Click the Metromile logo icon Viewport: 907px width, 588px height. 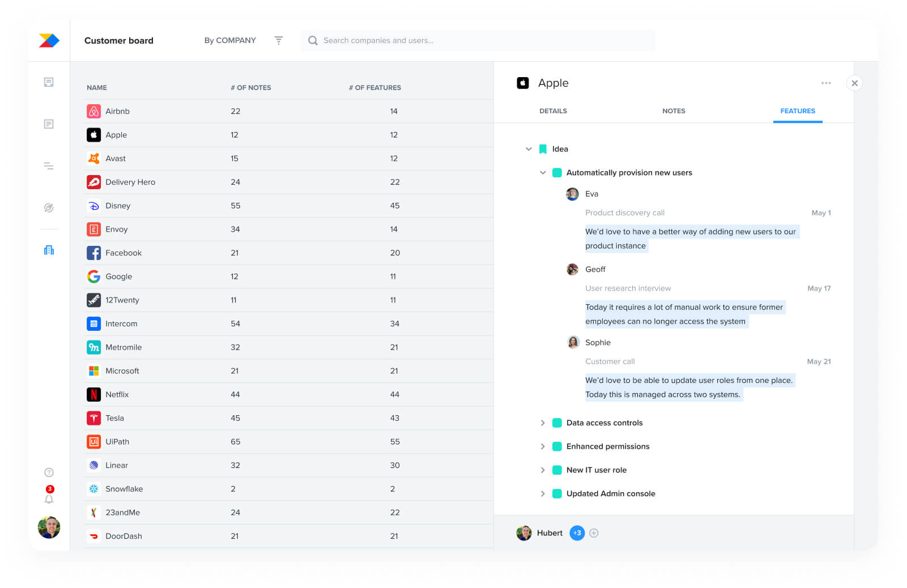pyautogui.click(x=93, y=347)
